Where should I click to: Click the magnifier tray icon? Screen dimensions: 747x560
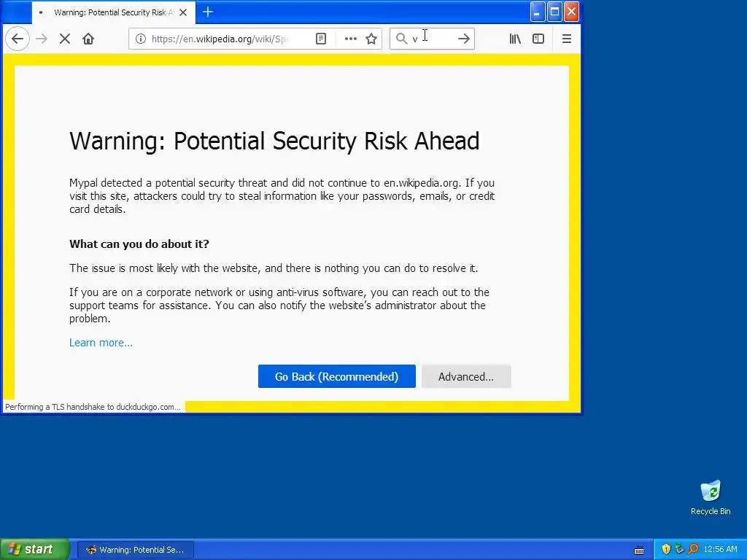[x=693, y=550]
